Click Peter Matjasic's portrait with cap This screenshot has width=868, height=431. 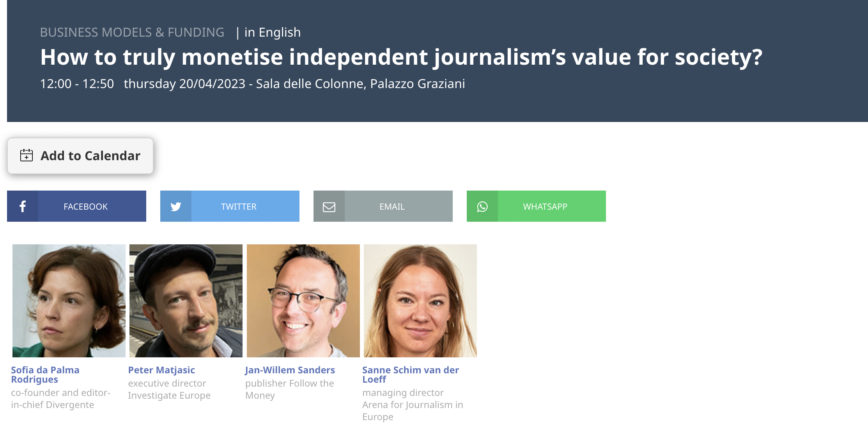coord(186,301)
